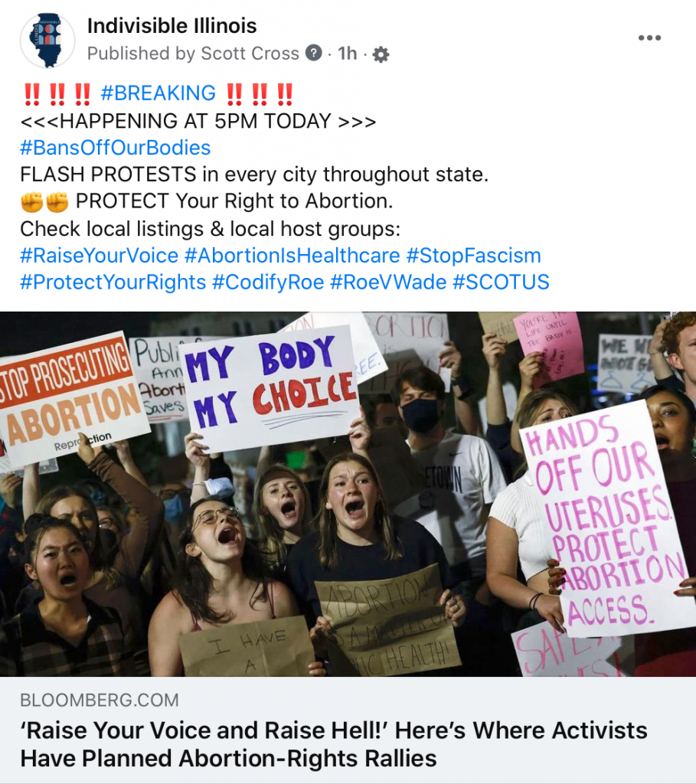Open the #StopFascism hashtag
Viewport: 696px width, 784px height.
473,256
